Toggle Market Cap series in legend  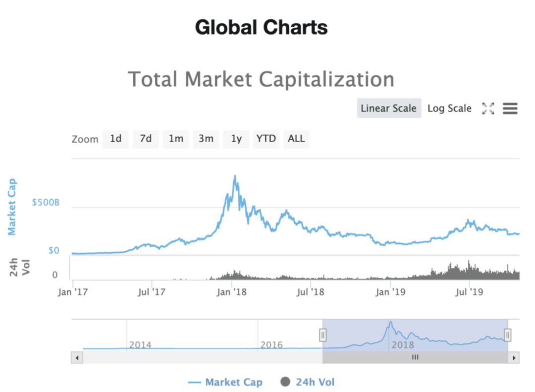(226, 382)
